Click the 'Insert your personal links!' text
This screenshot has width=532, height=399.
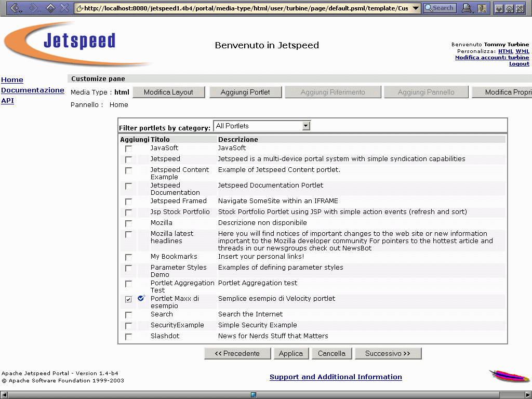(261, 257)
